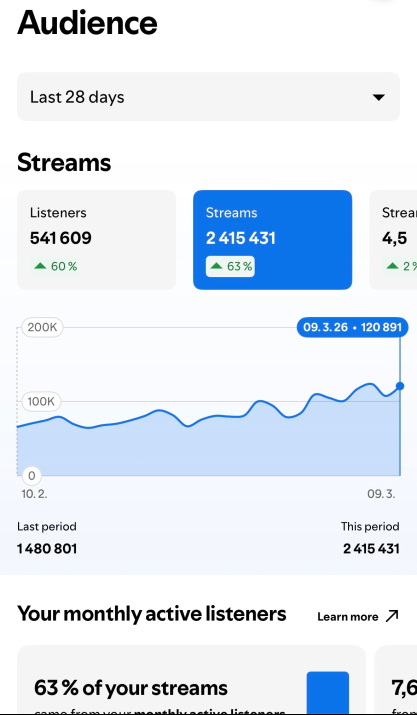This screenshot has height=715, width=417.
Task: Click the 63 % growth badge on Streams card
Action: [x=230, y=266]
